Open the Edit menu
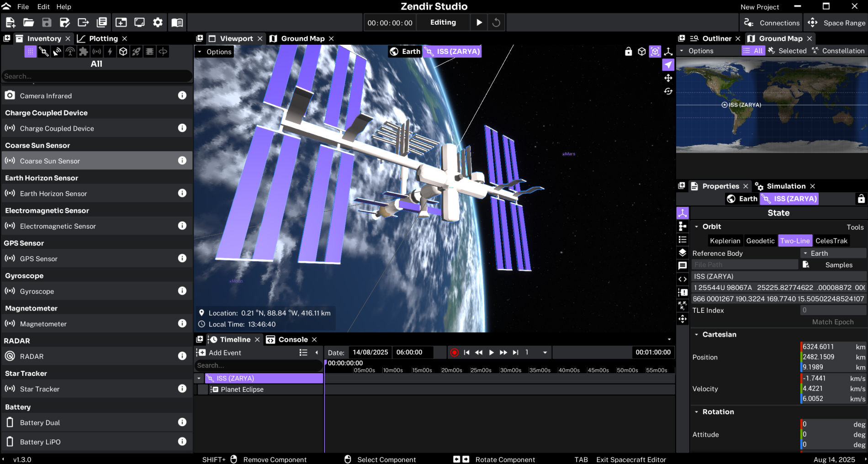Viewport: 868px width, 464px height. pos(43,6)
